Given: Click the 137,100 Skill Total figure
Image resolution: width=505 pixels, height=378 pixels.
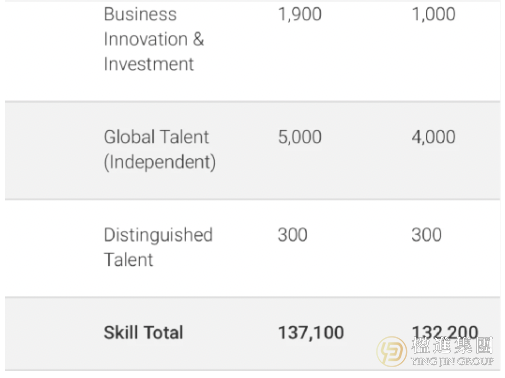Looking at the screenshot, I should (x=311, y=333).
